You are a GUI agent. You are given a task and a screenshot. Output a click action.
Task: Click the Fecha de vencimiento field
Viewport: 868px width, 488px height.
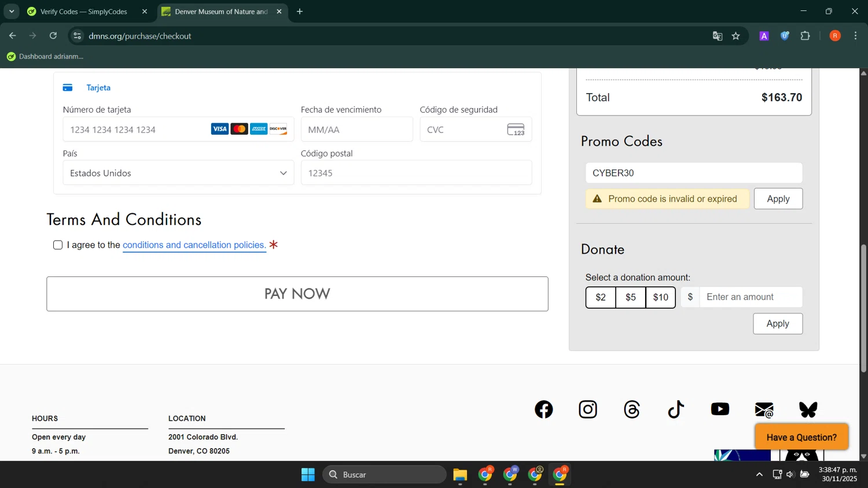click(357, 130)
